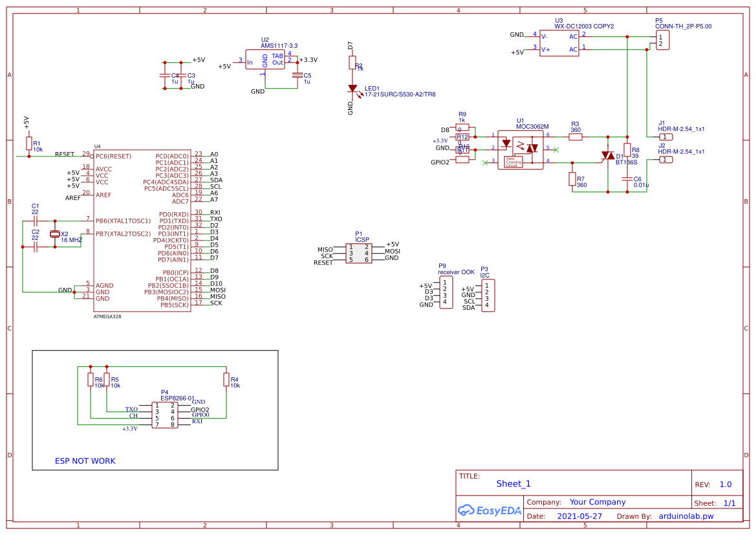The image size is (756, 535).
Task: Click the EasyEDA logo
Action: click(x=490, y=510)
